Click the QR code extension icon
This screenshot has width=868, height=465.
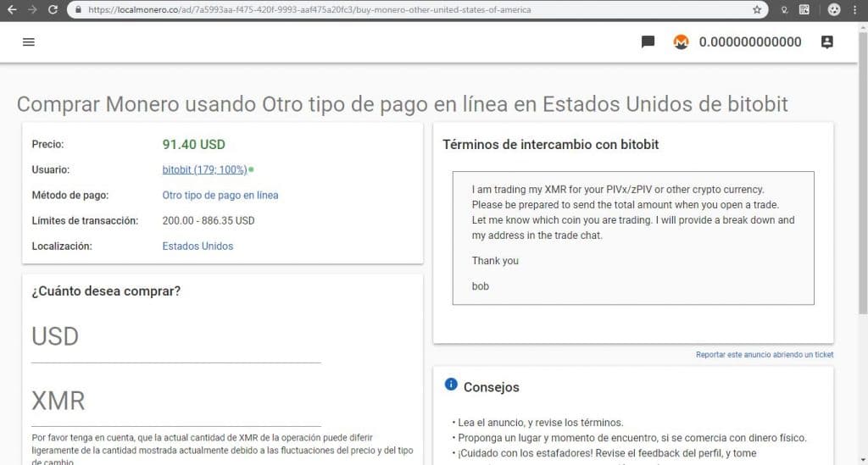tap(804, 9)
